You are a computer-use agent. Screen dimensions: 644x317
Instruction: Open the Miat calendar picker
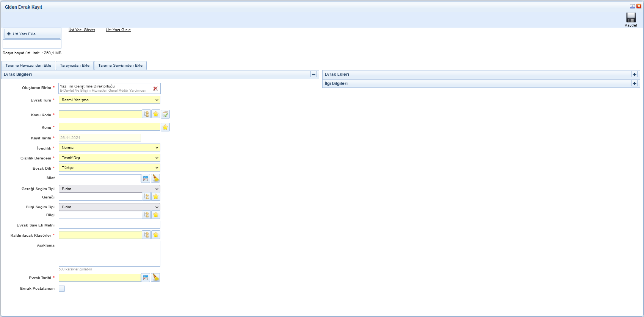[x=146, y=178]
